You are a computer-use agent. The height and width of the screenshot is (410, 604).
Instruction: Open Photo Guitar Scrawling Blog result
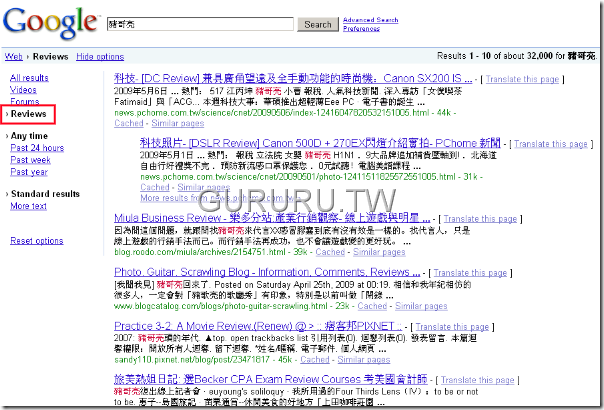tap(267, 272)
